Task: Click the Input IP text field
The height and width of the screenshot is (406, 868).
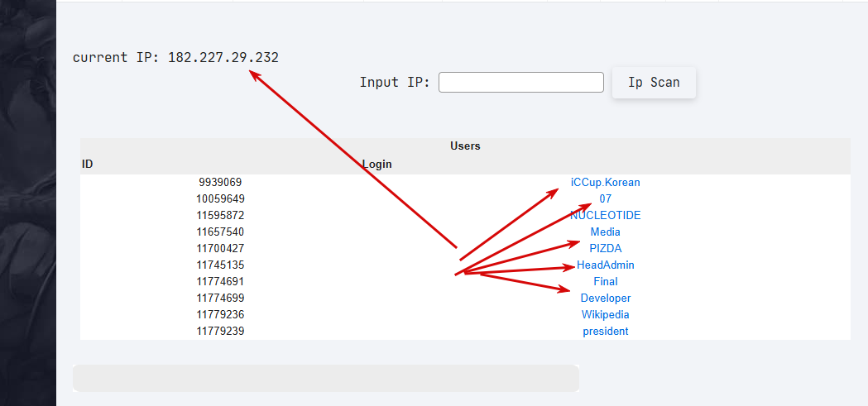Action: pos(520,83)
